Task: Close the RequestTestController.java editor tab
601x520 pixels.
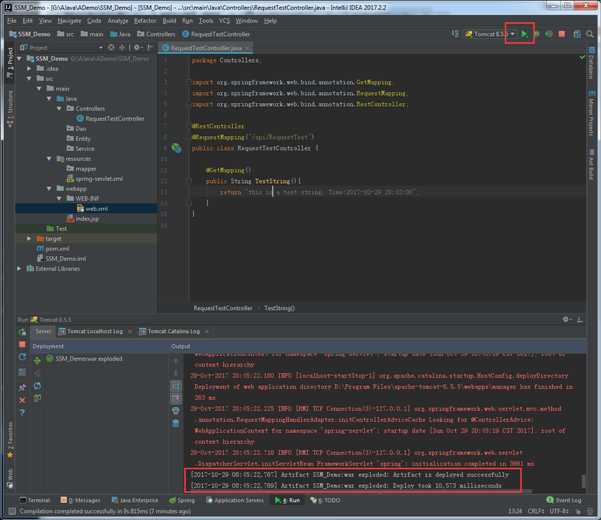Action: tap(248, 48)
